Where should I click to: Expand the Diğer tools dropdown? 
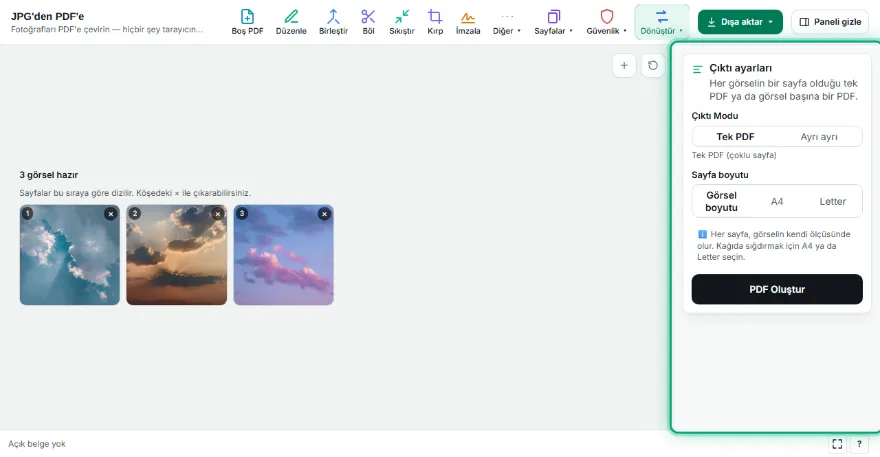(507, 22)
